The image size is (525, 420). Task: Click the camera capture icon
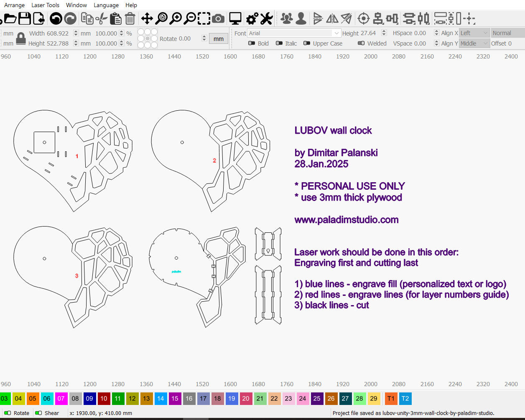pyautogui.click(x=218, y=18)
